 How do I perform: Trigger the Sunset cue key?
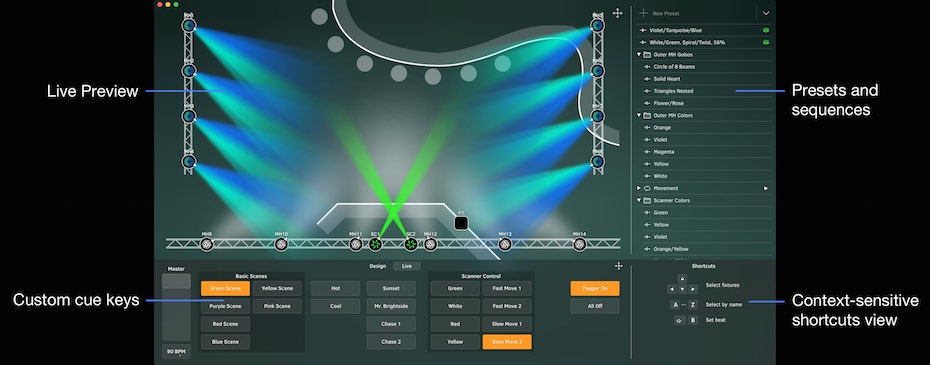pos(391,288)
